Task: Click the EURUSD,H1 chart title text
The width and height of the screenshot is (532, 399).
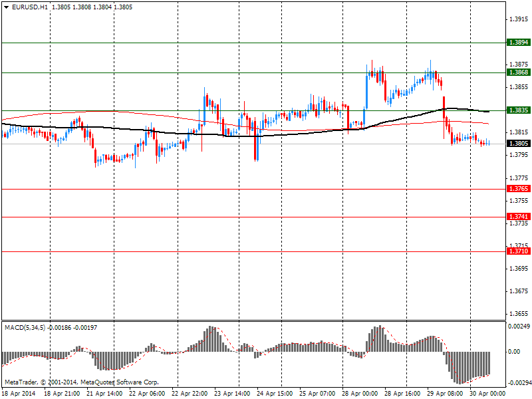Action: (29, 7)
